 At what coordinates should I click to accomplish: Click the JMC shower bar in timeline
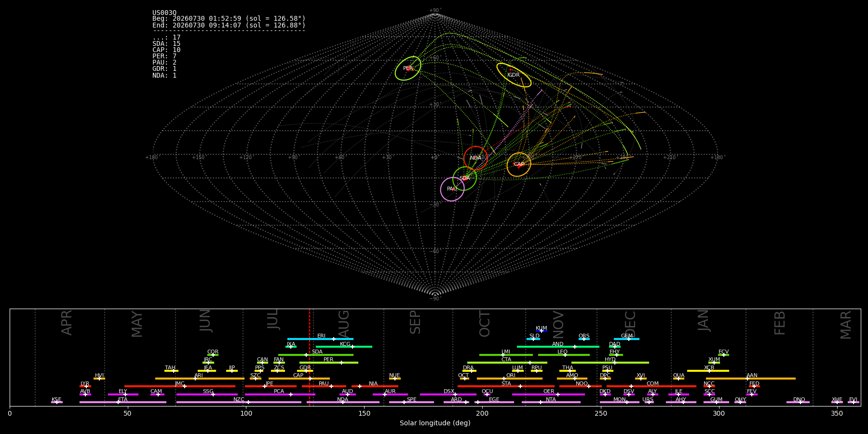pyautogui.click(x=180, y=386)
